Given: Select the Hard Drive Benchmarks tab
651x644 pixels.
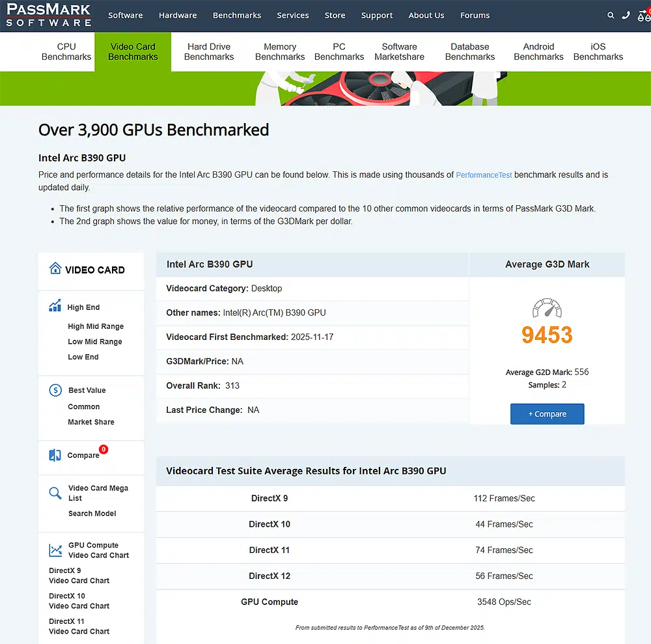Looking at the screenshot, I should pyautogui.click(x=208, y=51).
